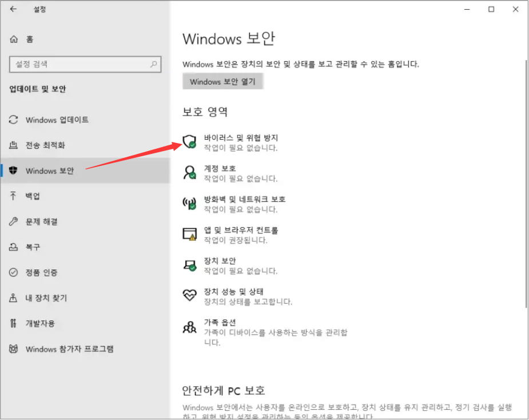Screen dimensions: 529x420
Task: Click the 내 장치 찾기 icon
Action: (13, 298)
